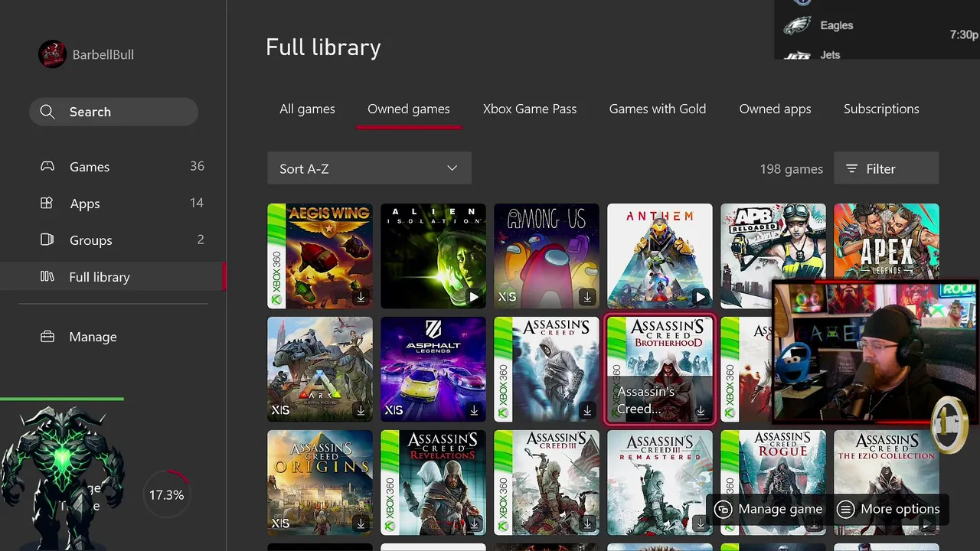Screen dimensions: 980x551
Task: Click play icon on Anthem tile
Action: 701,297
